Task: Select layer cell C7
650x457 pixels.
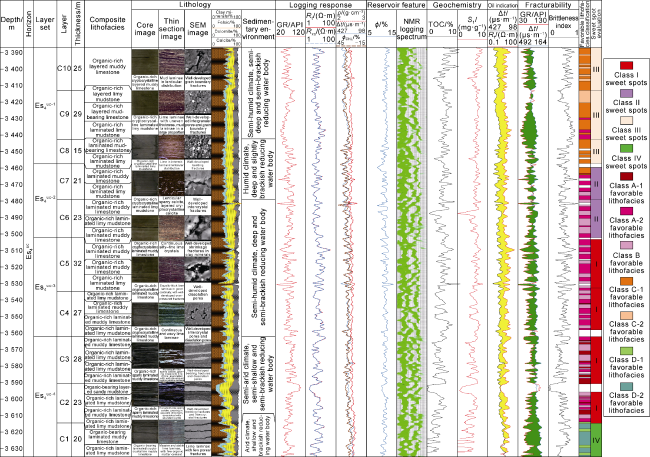Action: tap(64, 181)
